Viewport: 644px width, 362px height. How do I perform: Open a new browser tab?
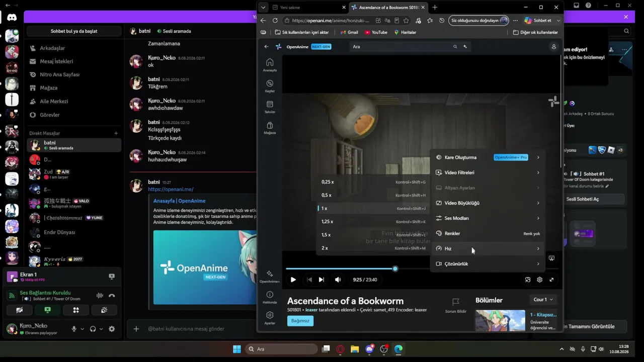(435, 8)
